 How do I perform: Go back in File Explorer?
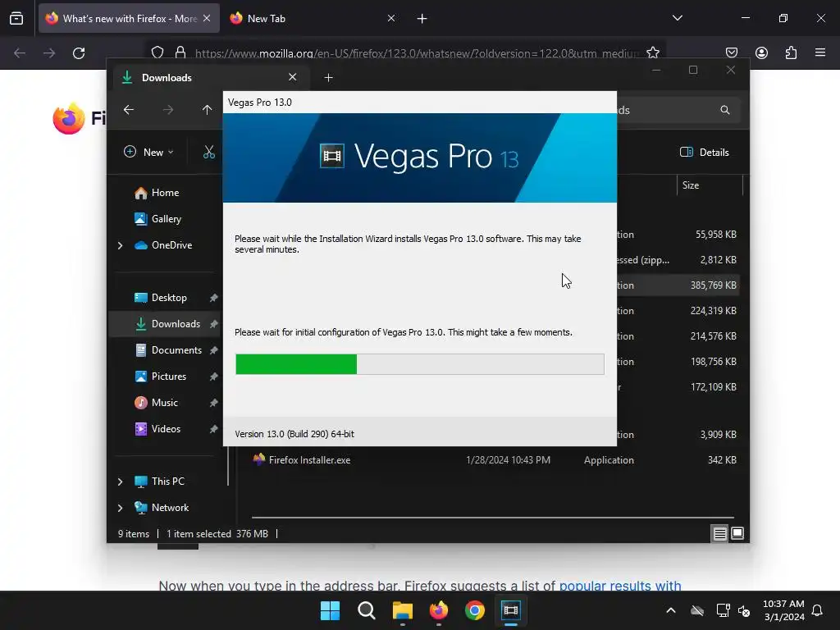point(129,110)
